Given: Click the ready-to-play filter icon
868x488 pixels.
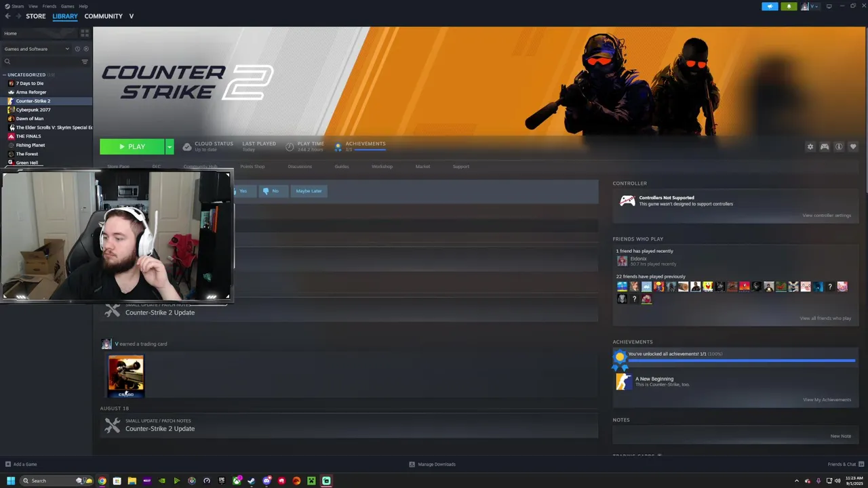Looking at the screenshot, I should tap(85, 49).
